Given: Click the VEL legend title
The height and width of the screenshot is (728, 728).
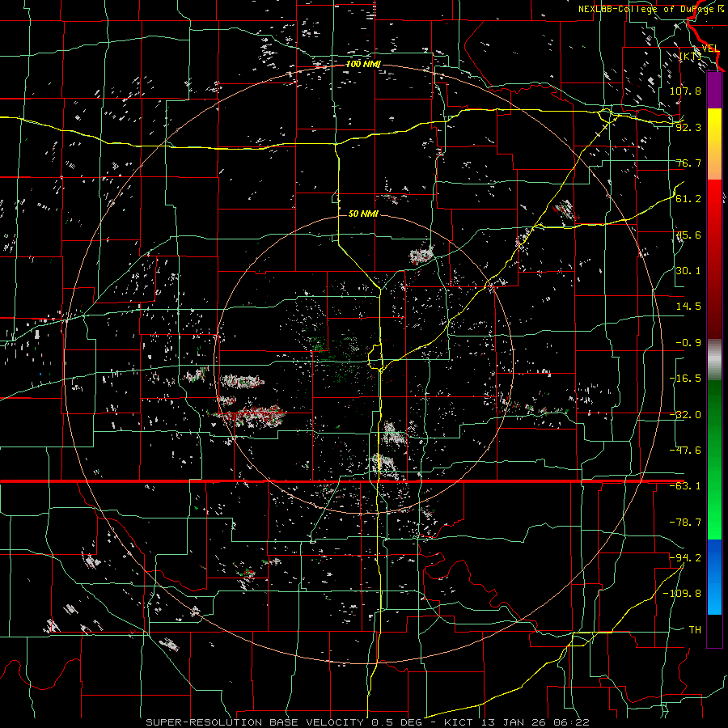Looking at the screenshot, I should [711, 49].
